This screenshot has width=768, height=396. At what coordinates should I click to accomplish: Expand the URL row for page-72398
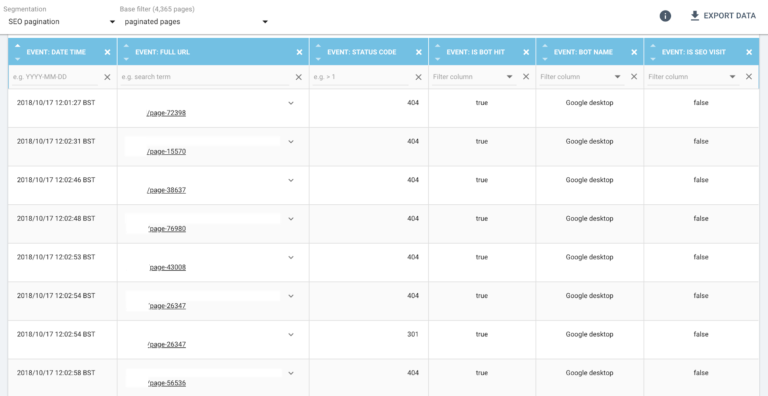pyautogui.click(x=291, y=103)
